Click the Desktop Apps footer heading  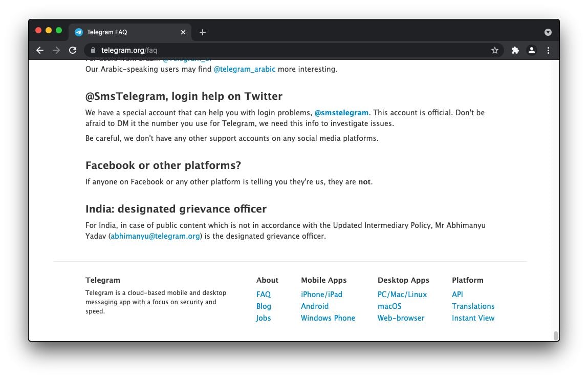coord(403,280)
